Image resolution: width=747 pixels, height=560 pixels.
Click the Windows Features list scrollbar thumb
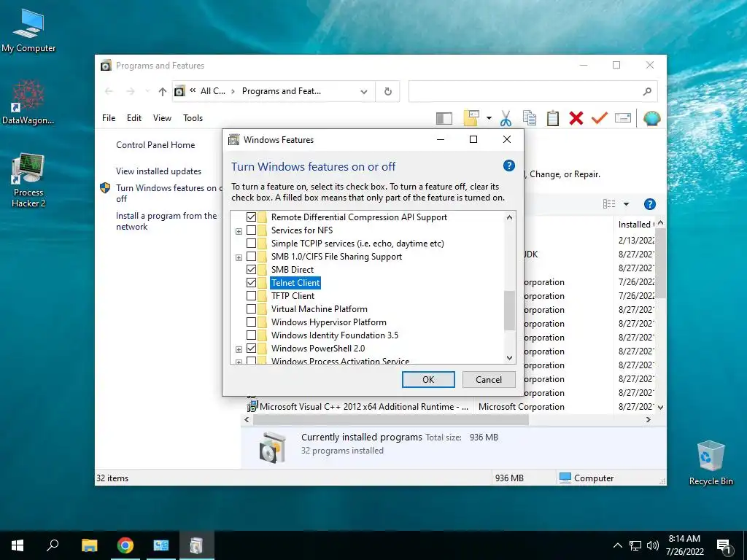click(509, 311)
